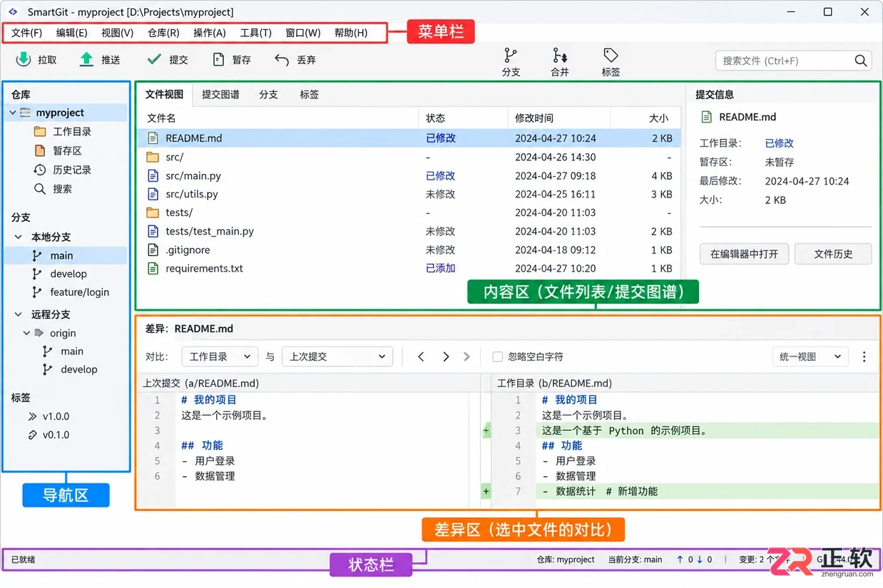Click the next difference arrow
This screenshot has width=883, height=588.
(x=446, y=356)
